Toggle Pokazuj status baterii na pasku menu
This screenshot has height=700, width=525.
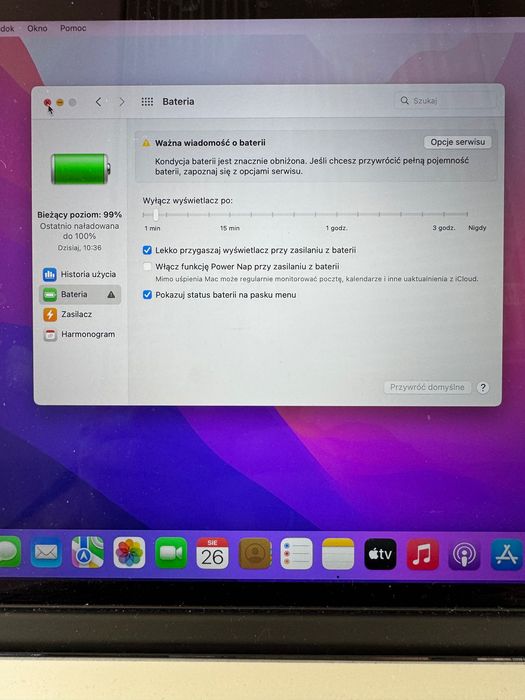click(147, 295)
